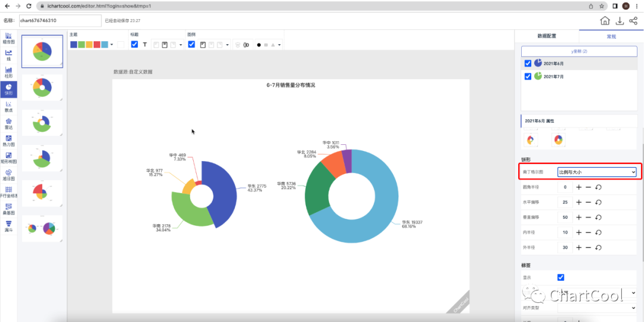Set legend orientation to horizontal
The height and width of the screenshot is (322, 644).
click(246, 45)
